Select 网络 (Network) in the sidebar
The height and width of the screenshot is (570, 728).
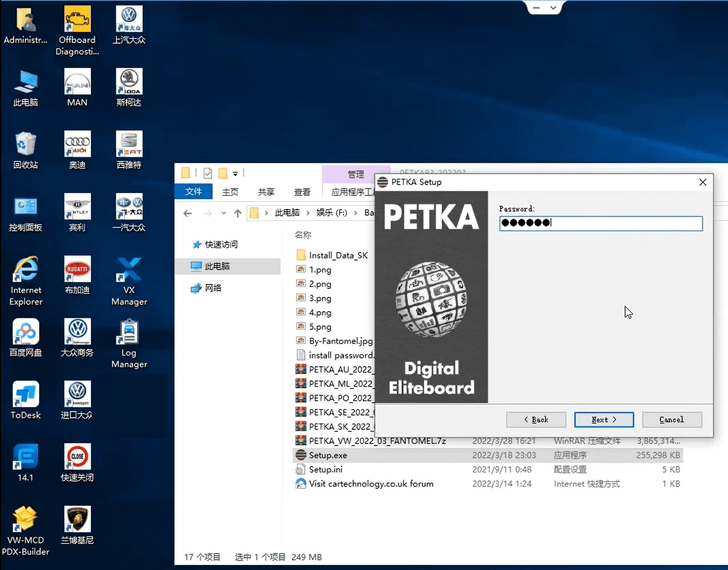214,288
